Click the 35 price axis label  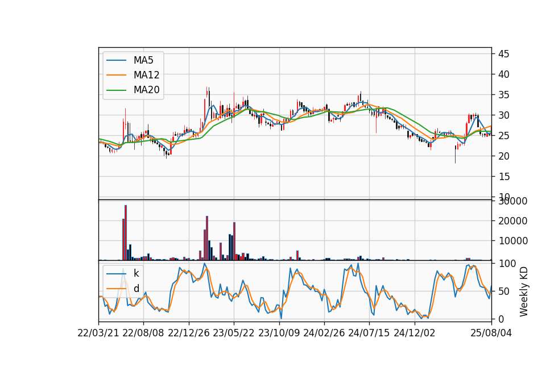point(503,95)
